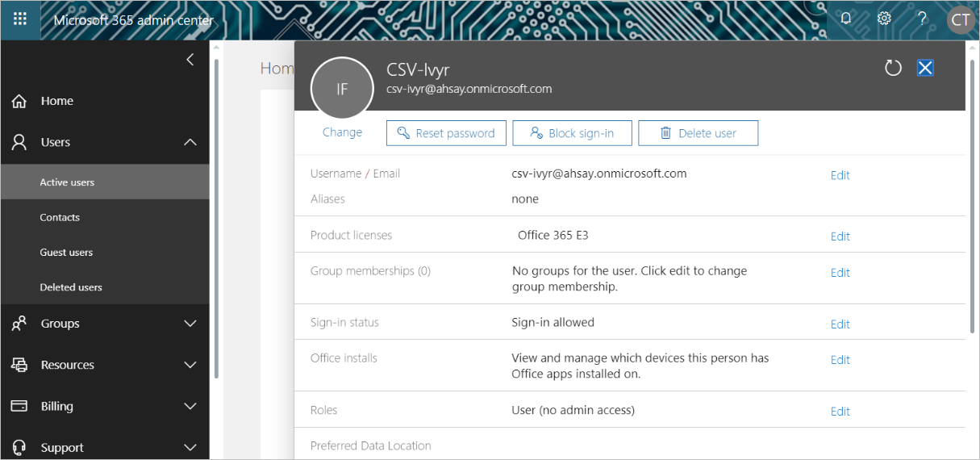Click the Block sign-in button

572,133
